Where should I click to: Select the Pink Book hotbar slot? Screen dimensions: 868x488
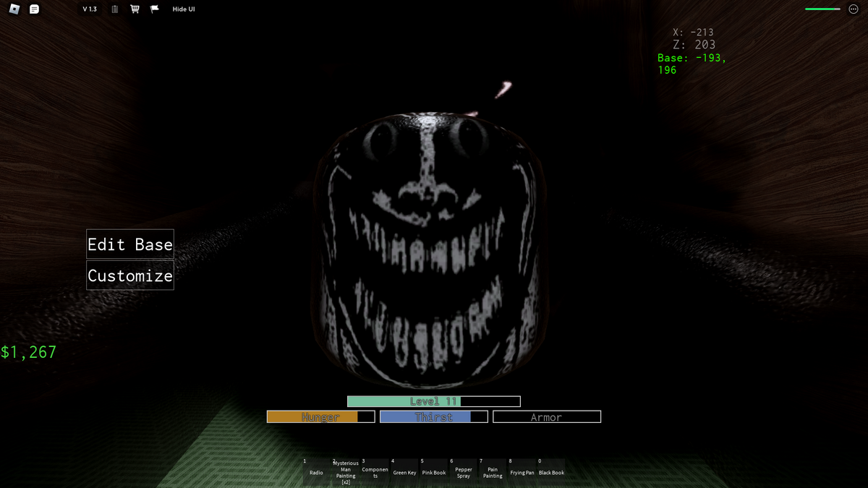tap(433, 469)
